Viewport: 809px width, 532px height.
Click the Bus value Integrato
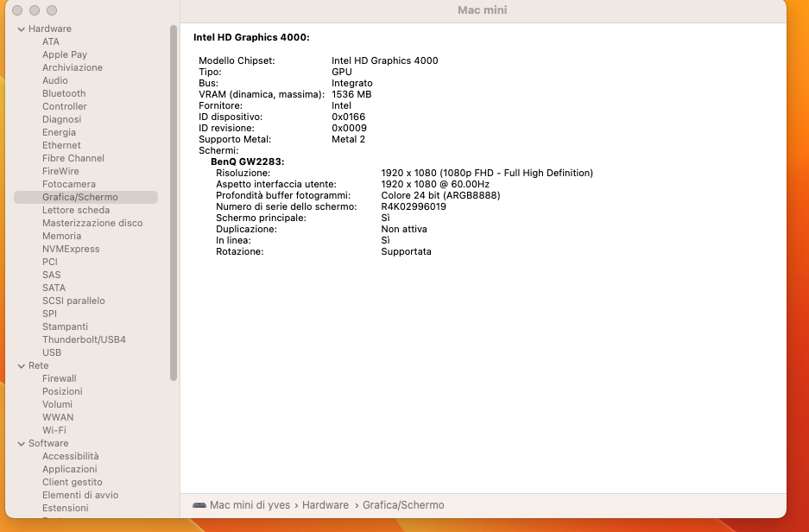pyautogui.click(x=352, y=83)
